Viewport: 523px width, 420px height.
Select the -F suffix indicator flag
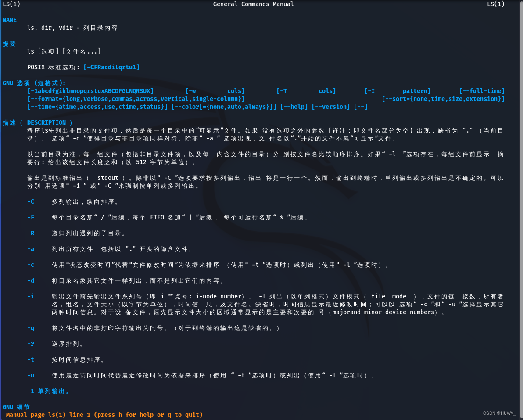[x=31, y=217]
